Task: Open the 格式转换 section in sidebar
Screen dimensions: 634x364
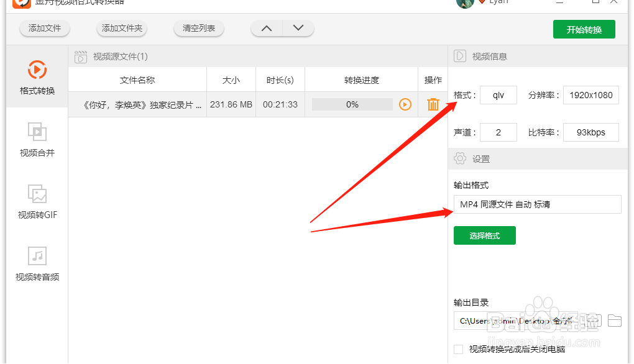Action: (37, 77)
